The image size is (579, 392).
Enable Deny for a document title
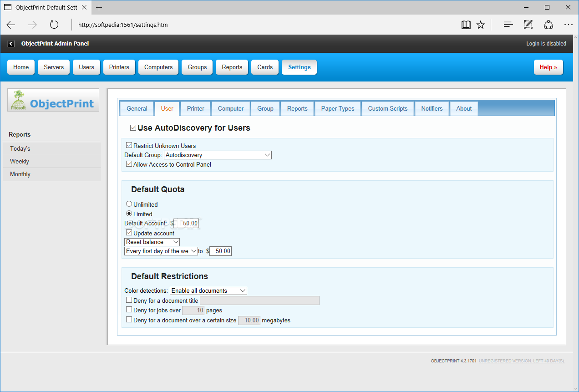point(129,300)
